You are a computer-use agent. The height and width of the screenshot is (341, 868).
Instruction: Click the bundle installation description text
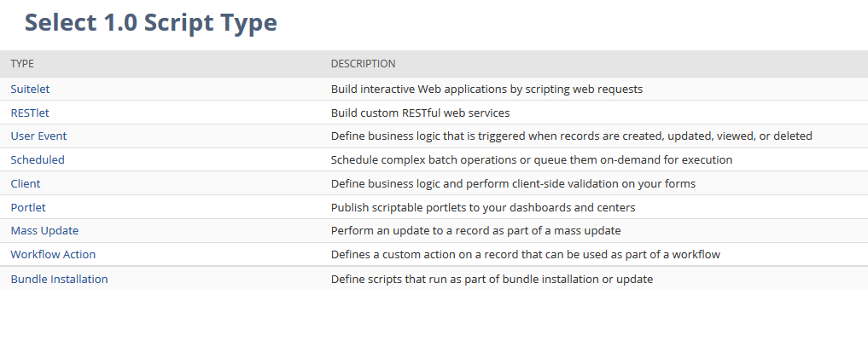(x=492, y=279)
